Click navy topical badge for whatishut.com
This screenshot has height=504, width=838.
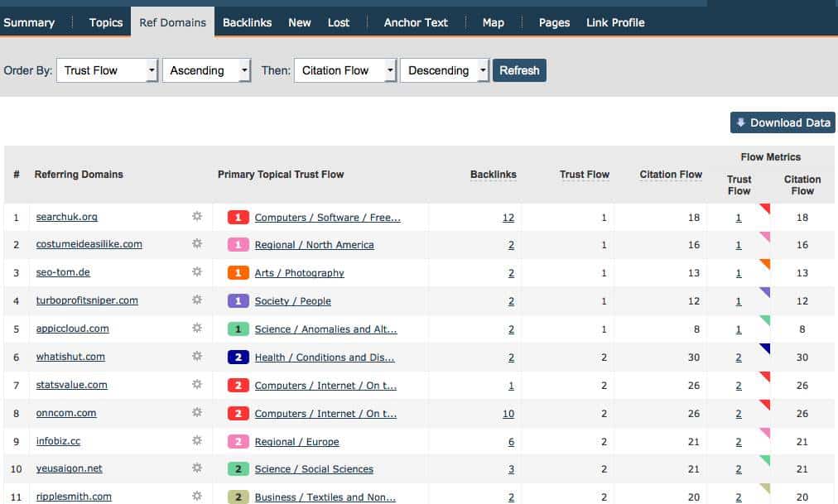pos(238,358)
